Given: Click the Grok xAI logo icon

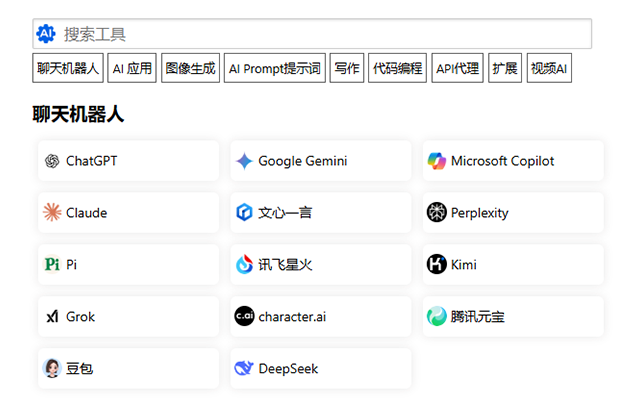Looking at the screenshot, I should [x=52, y=316].
